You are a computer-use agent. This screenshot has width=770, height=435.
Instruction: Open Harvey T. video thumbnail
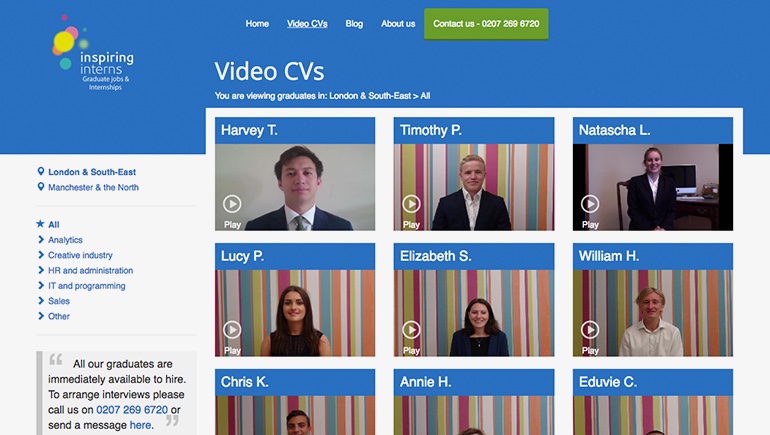[x=295, y=187]
